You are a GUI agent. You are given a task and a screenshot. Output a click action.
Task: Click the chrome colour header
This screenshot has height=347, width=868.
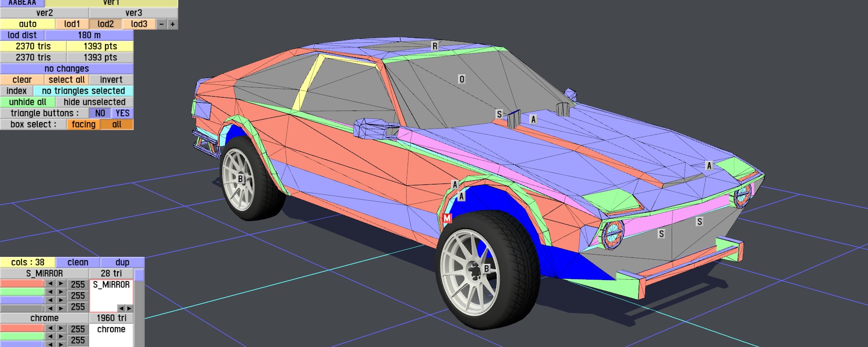(x=45, y=318)
